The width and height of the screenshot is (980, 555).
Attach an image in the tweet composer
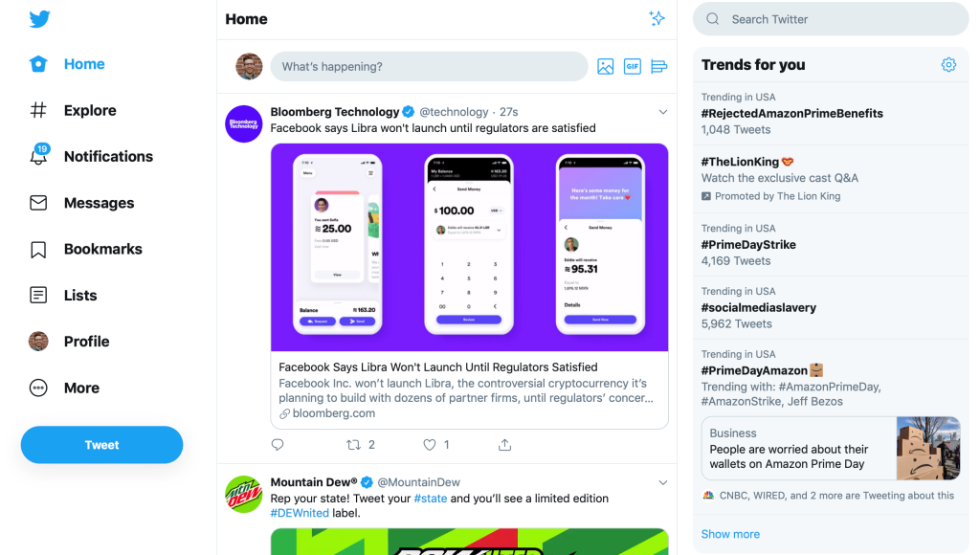(605, 66)
